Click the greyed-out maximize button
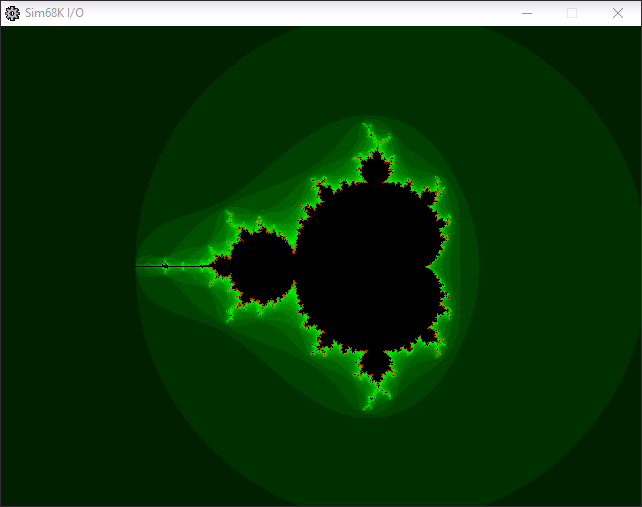This screenshot has height=507, width=642. 572,13
